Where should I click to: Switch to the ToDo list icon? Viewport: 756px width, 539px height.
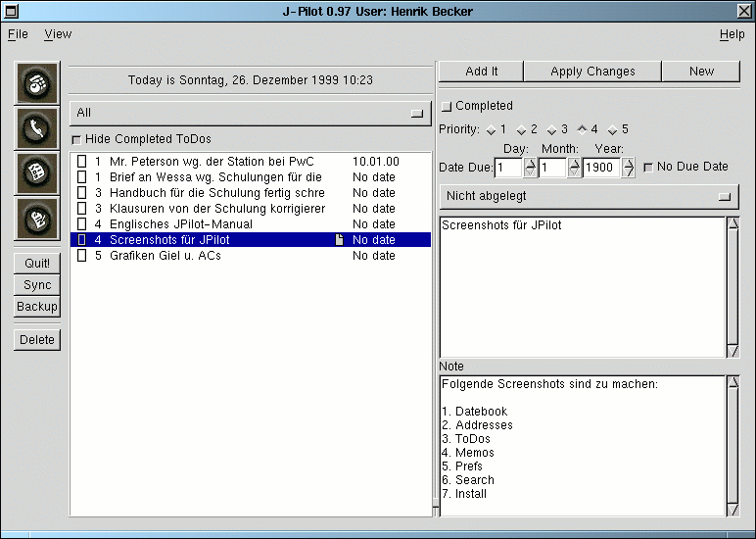(37, 172)
